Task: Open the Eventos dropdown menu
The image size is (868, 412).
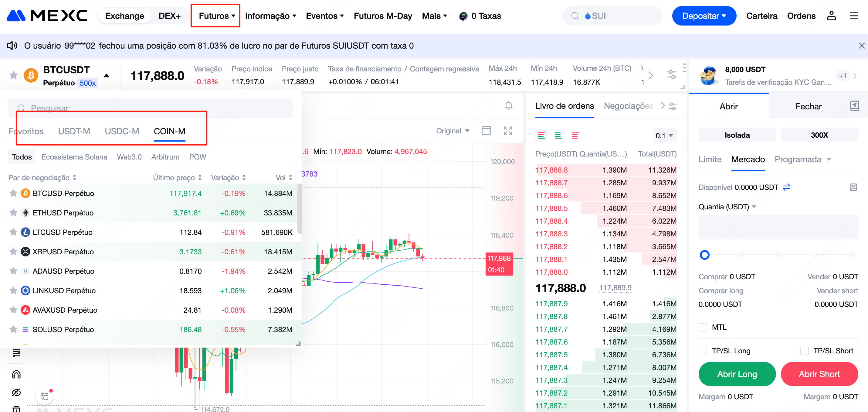Action: 325,16
